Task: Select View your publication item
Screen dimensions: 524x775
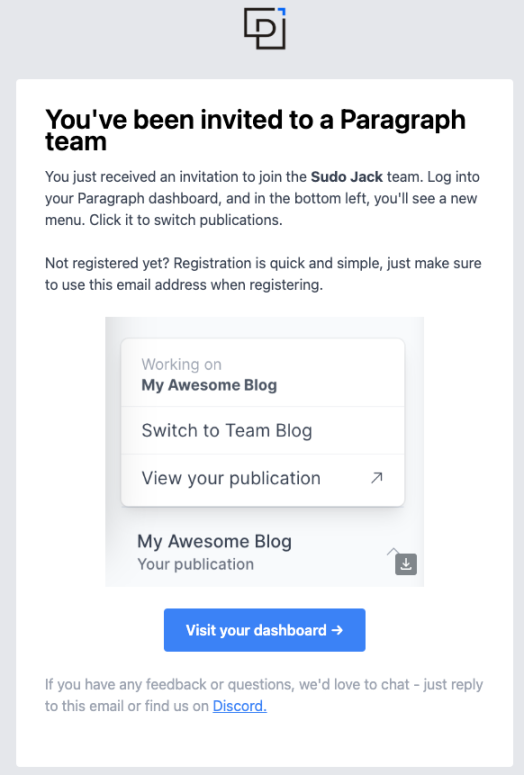Action: pos(262,478)
